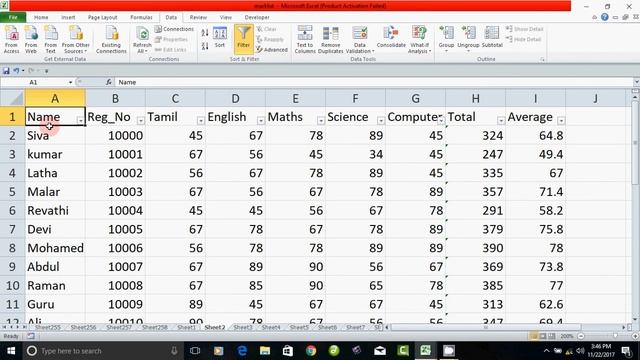Switch to the Review tab

[x=198, y=17]
